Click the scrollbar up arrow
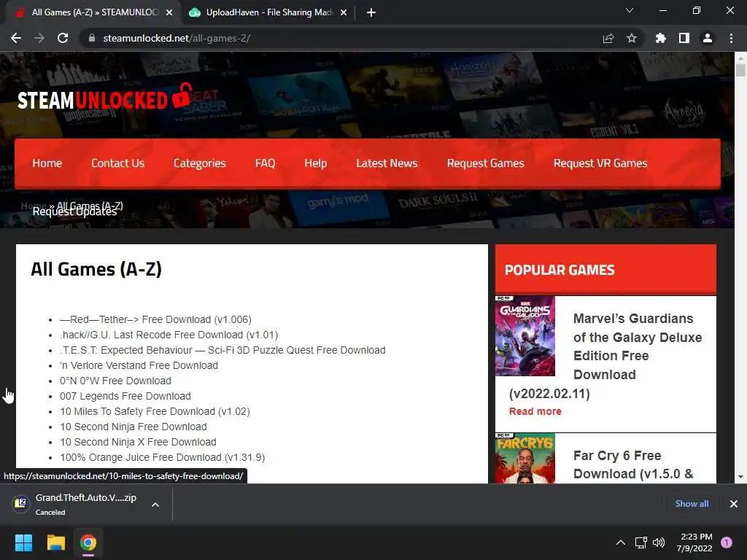Screen dimensions: 747x560 point(740,58)
